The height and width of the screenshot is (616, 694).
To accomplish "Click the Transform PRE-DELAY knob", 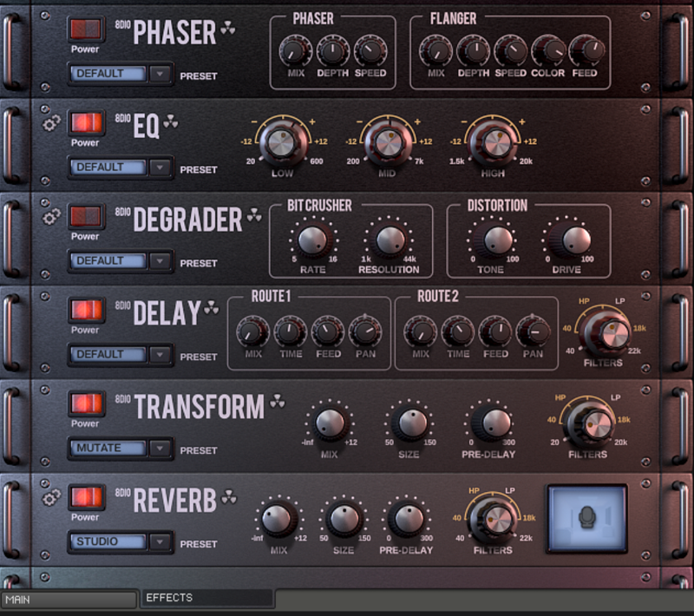I will (x=491, y=423).
